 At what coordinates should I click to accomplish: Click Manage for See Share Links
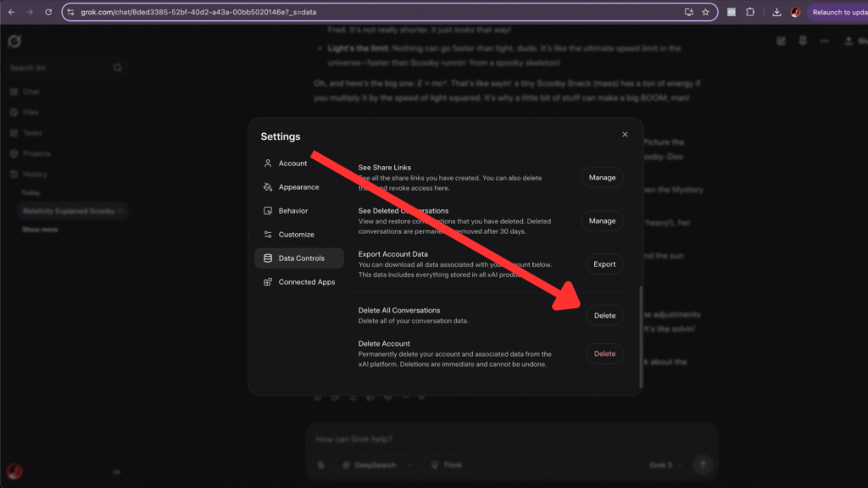click(602, 178)
